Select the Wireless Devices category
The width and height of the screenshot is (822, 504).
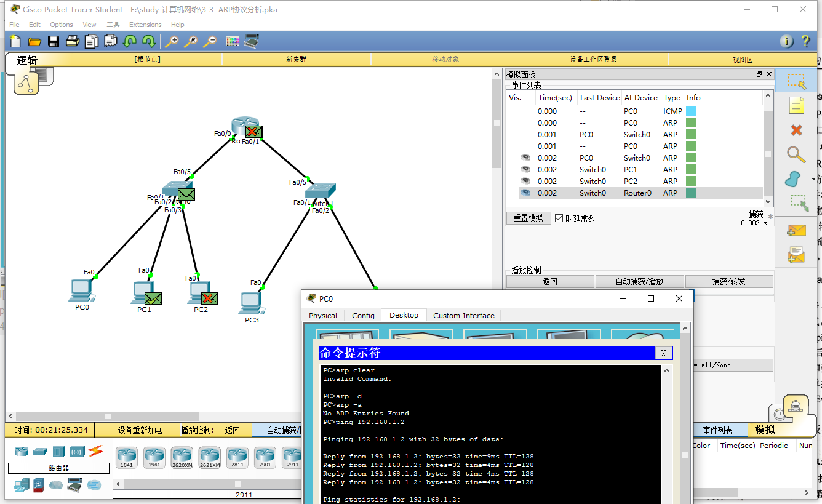(x=76, y=451)
